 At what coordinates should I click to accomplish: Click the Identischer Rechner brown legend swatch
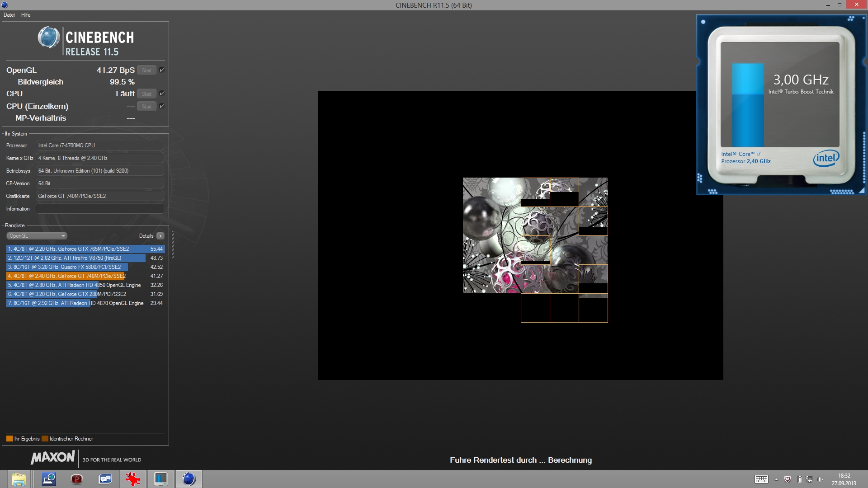click(45, 439)
